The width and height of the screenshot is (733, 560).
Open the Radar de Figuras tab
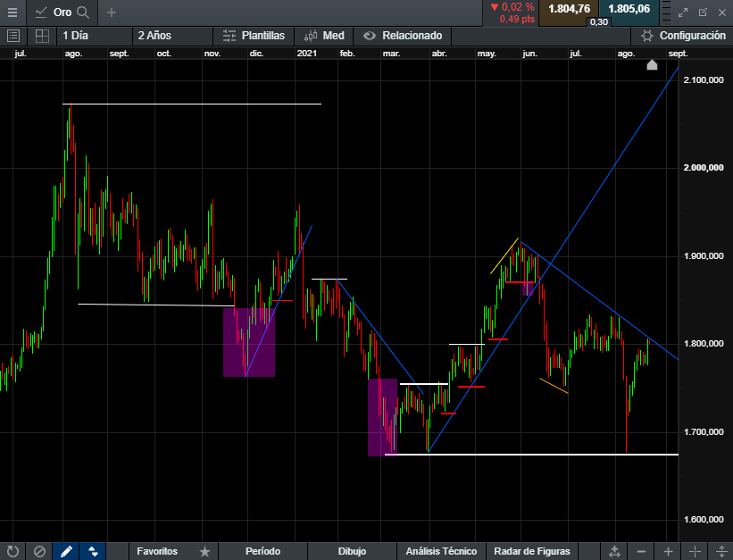click(531, 552)
